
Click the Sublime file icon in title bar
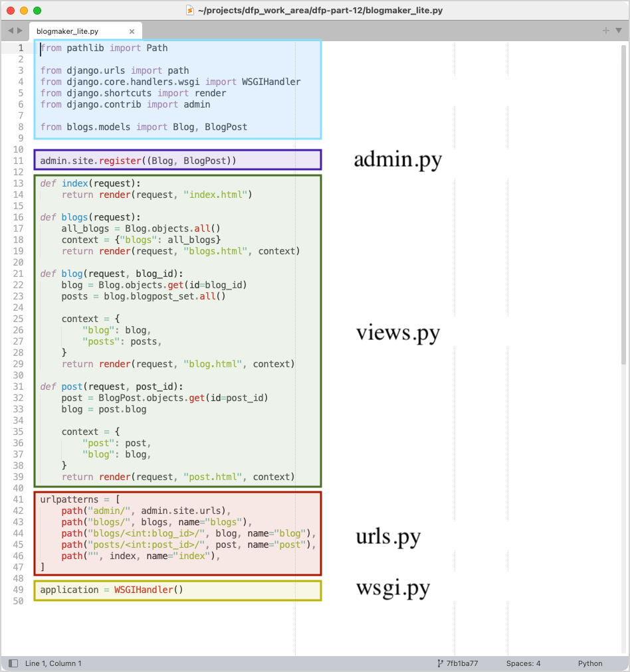[189, 11]
